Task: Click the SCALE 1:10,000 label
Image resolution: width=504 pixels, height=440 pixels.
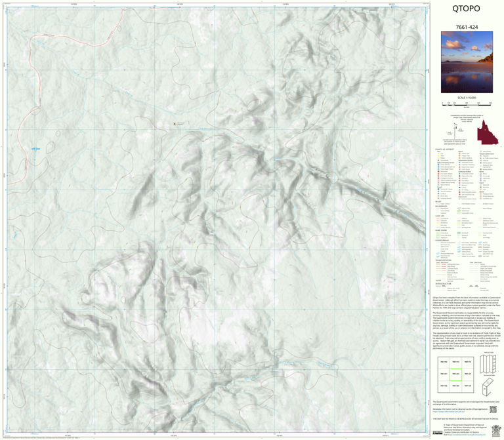Action: click(467, 98)
